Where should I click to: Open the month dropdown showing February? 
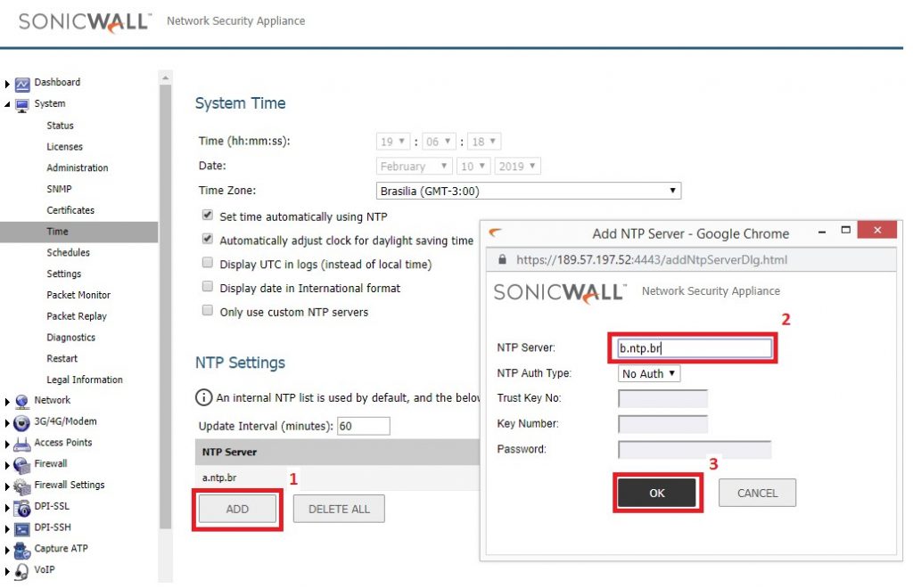[x=414, y=167]
